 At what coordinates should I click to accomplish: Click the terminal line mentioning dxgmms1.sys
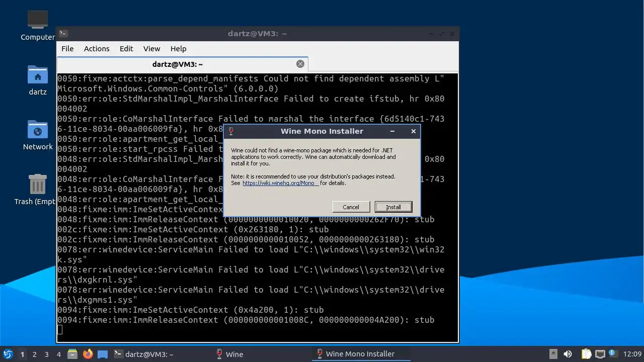pos(251,295)
